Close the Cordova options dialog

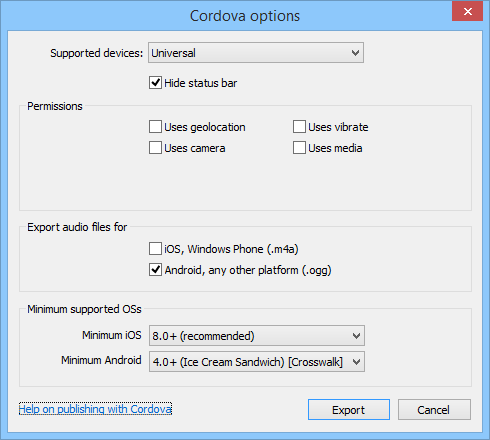click(467, 11)
